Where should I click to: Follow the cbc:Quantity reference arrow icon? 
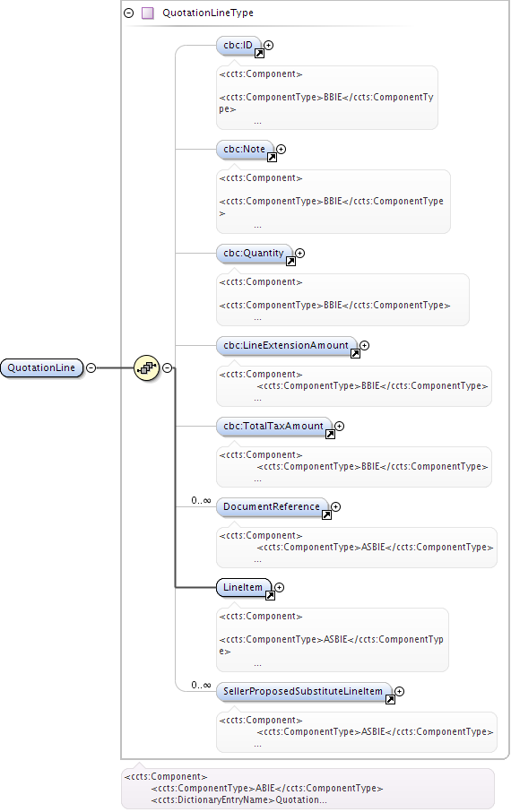(x=290, y=262)
